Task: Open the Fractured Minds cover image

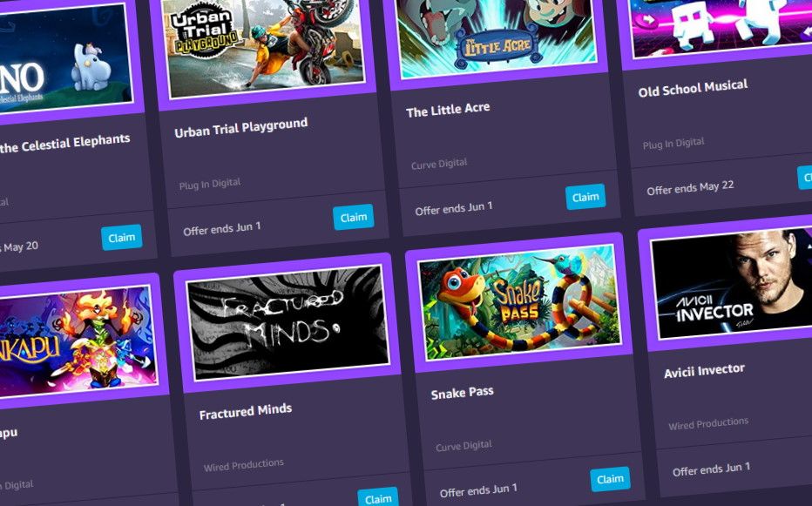Action: 288,321
